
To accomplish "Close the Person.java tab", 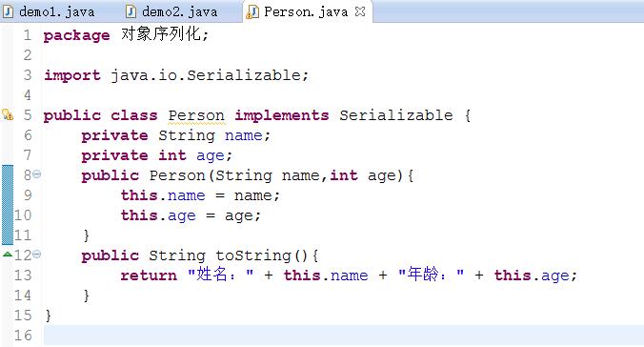I will [360, 11].
